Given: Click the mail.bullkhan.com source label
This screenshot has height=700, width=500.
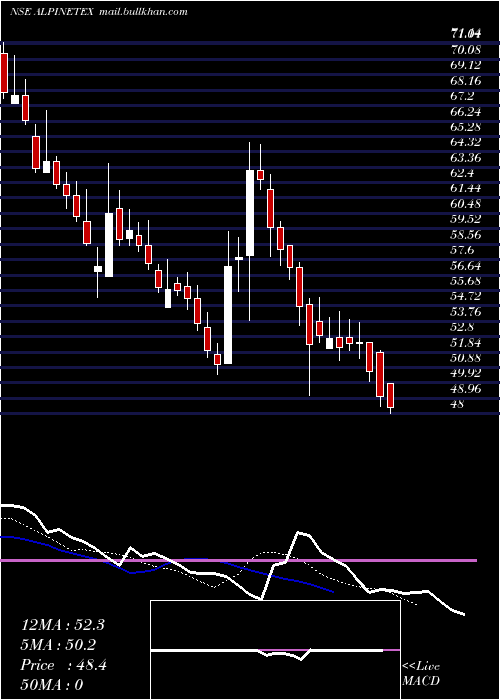Looking at the screenshot, I should [142, 12].
